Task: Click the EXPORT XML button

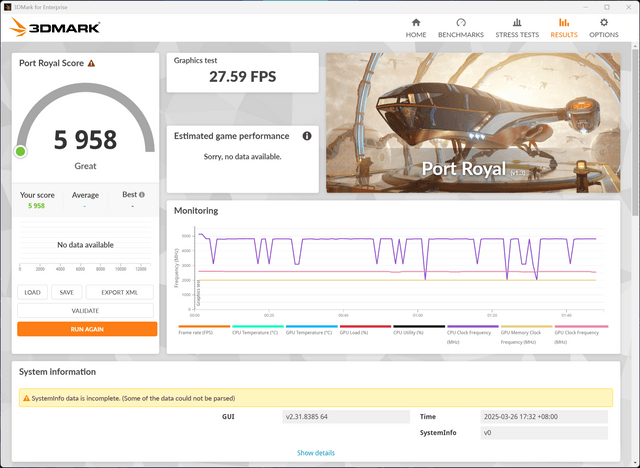Action: (x=120, y=292)
